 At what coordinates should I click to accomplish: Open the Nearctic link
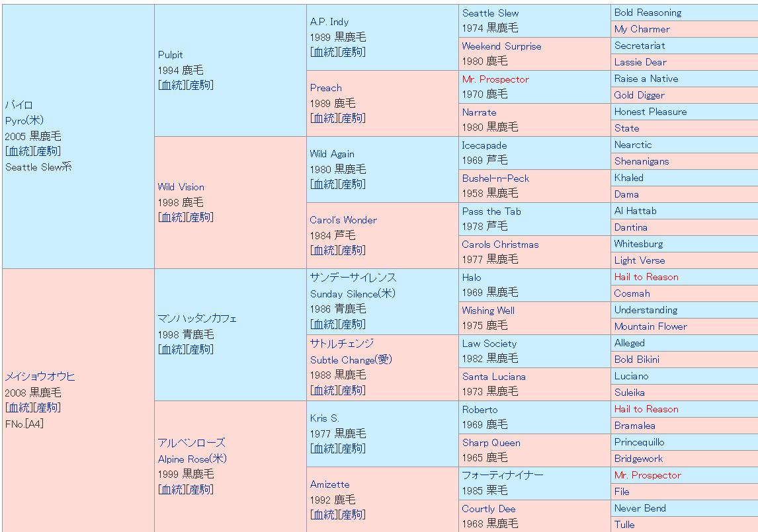632,145
